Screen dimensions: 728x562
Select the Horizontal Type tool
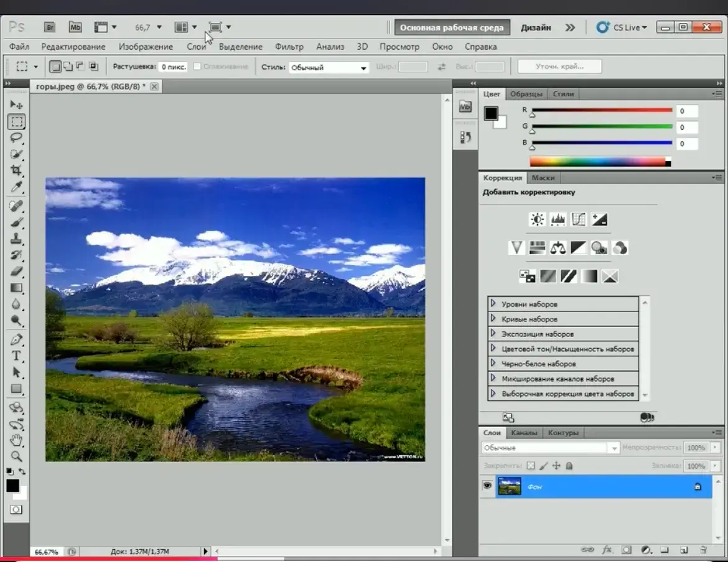tap(16, 356)
